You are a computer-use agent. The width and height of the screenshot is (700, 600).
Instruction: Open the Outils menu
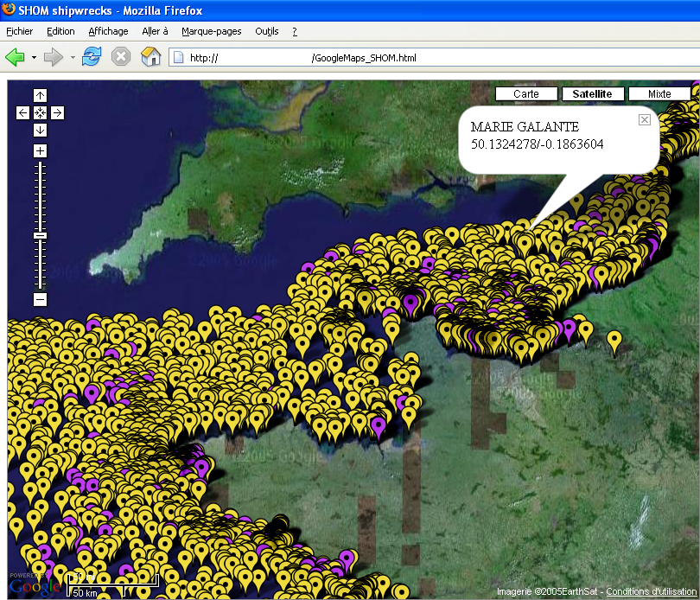click(x=267, y=31)
